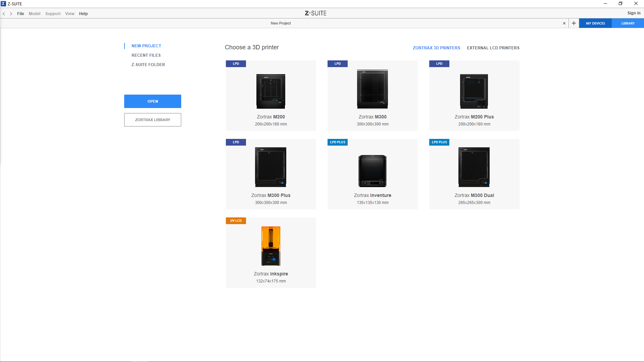The image size is (644, 362).
Task: Switch to External LCD Printers tab
Action: pyautogui.click(x=493, y=48)
